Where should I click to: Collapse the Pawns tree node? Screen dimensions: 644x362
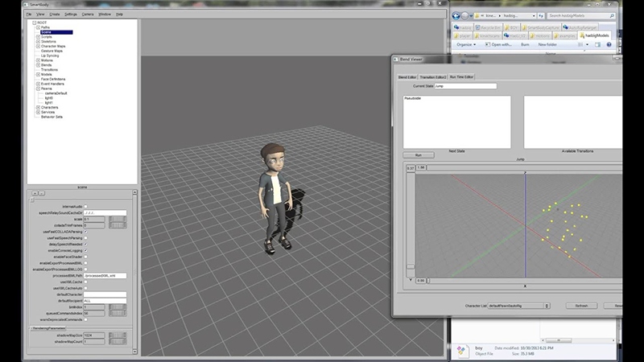(x=38, y=88)
